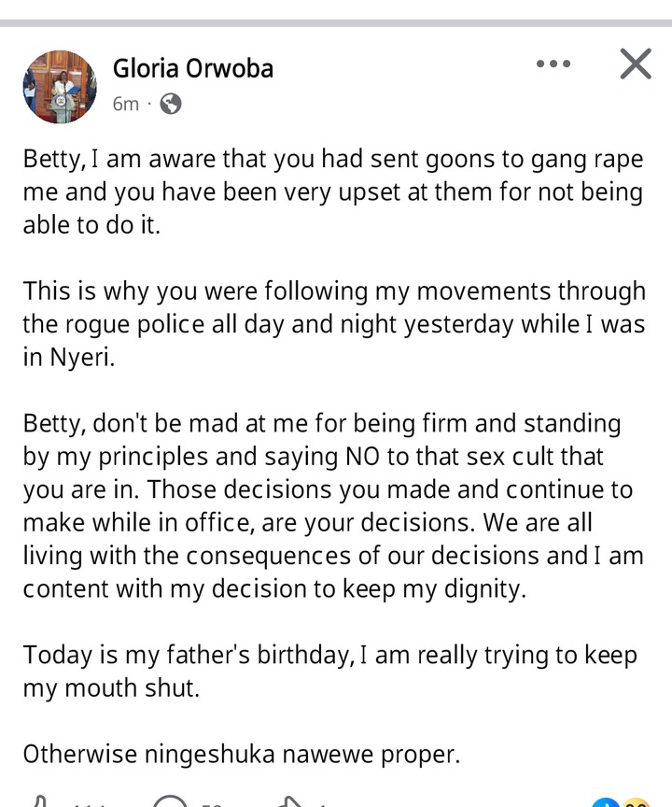
Task: Open the blue like reaction badge
Action: (607, 802)
